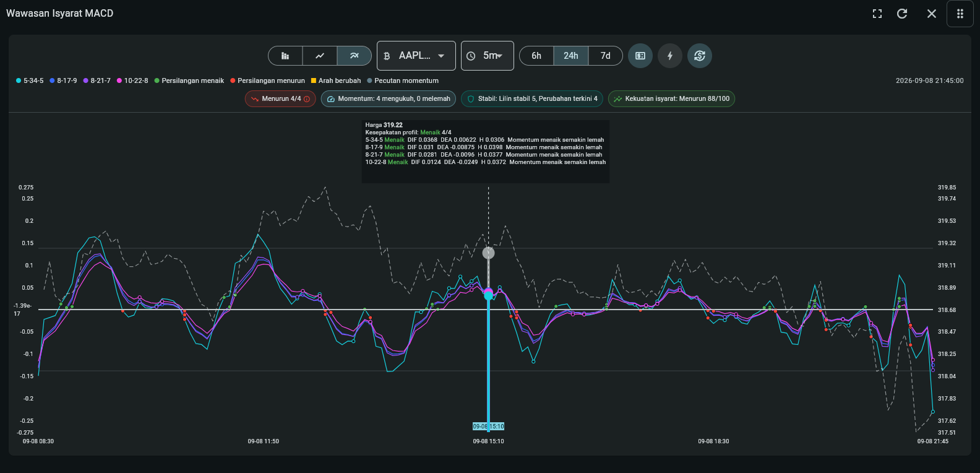Toggle the 5-34-5 series legend
The image size is (980, 473).
click(x=30, y=80)
